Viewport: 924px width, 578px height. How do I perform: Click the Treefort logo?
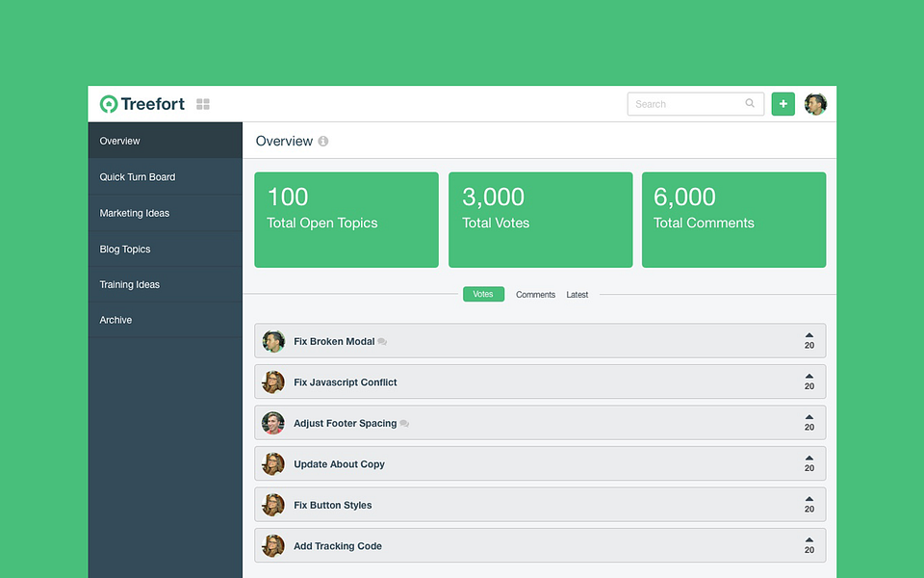pos(142,104)
